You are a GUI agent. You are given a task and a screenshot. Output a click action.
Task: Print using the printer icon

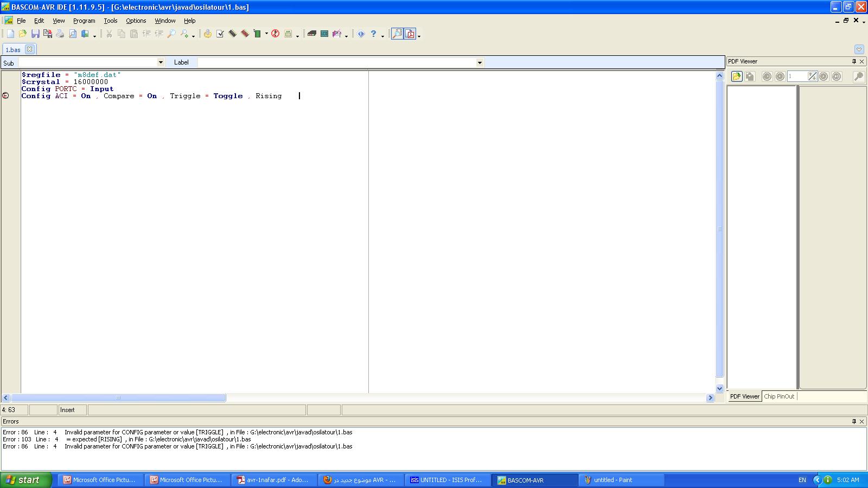click(60, 34)
